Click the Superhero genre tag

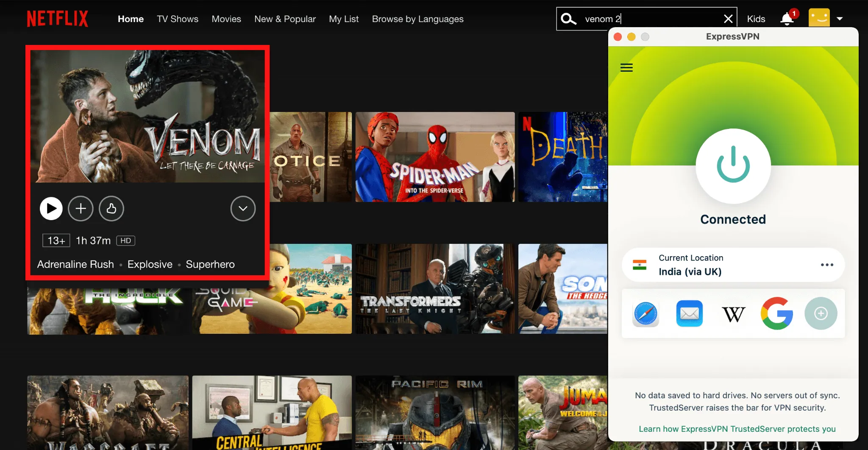tap(210, 264)
